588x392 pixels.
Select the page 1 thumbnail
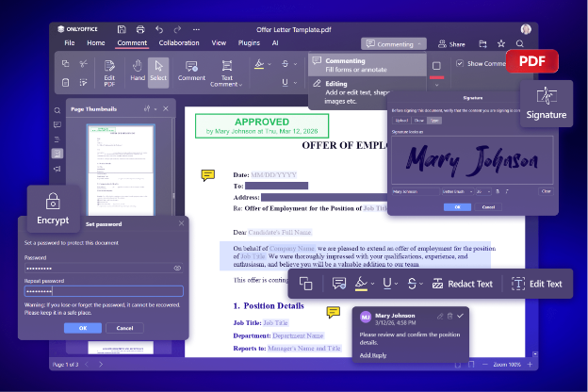121,171
